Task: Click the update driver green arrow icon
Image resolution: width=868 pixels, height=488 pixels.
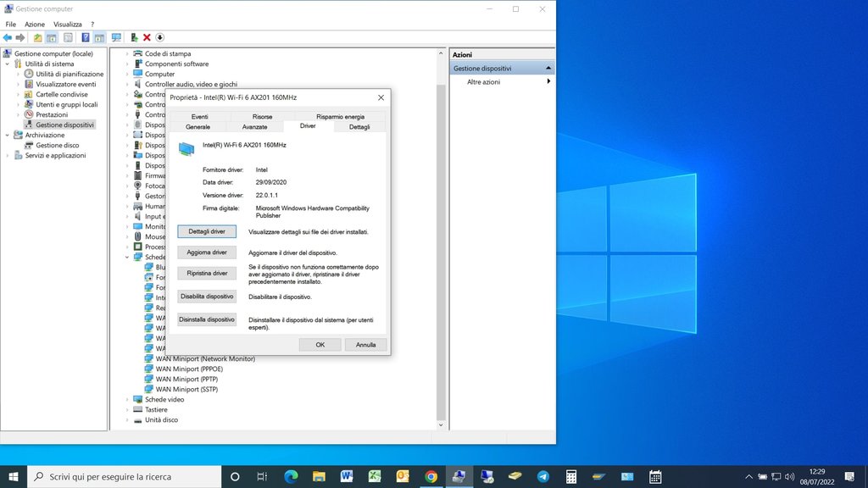Action: [134, 37]
